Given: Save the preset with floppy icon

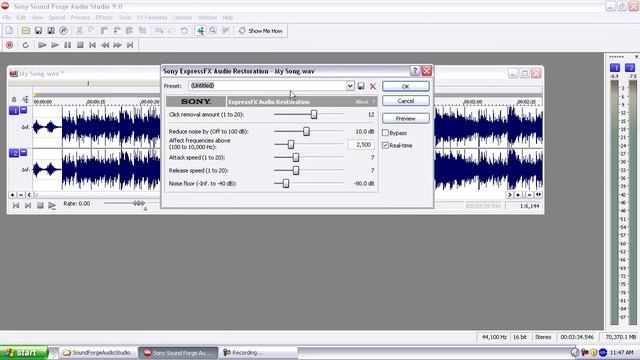Looking at the screenshot, I should coord(361,86).
